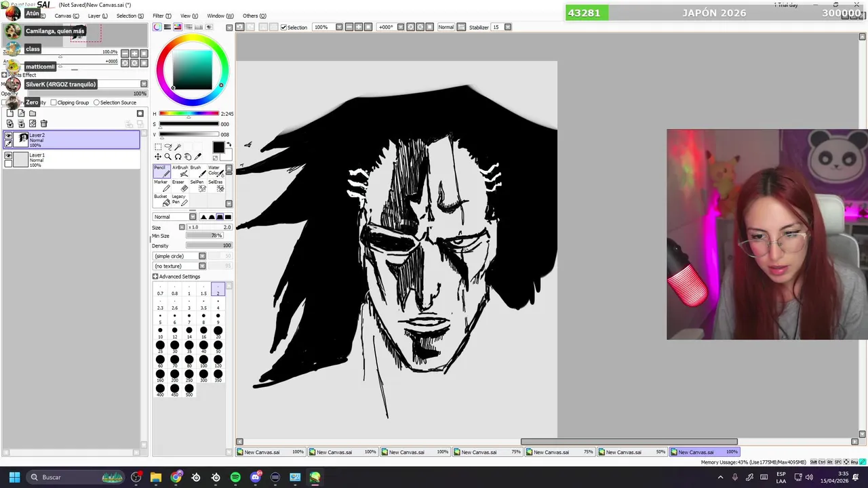The image size is (868, 488).
Task: Select brush size preset 0.7
Action: (160, 290)
